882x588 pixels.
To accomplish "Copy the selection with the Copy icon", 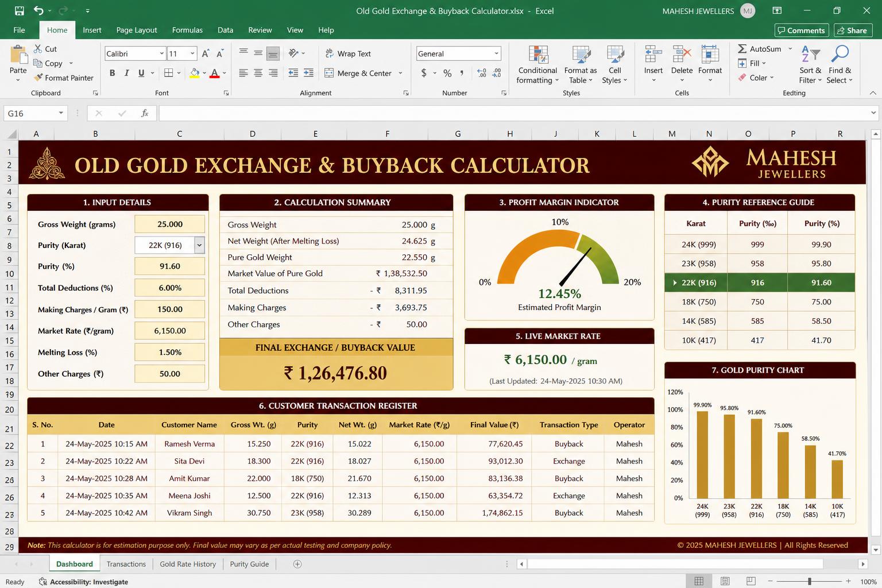I will pyautogui.click(x=38, y=63).
